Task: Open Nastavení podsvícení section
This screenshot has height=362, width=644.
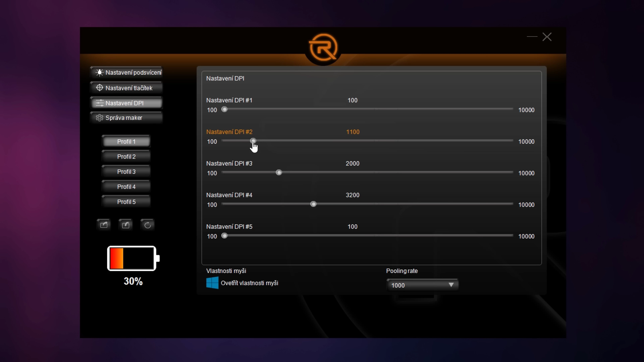Action: [x=126, y=72]
